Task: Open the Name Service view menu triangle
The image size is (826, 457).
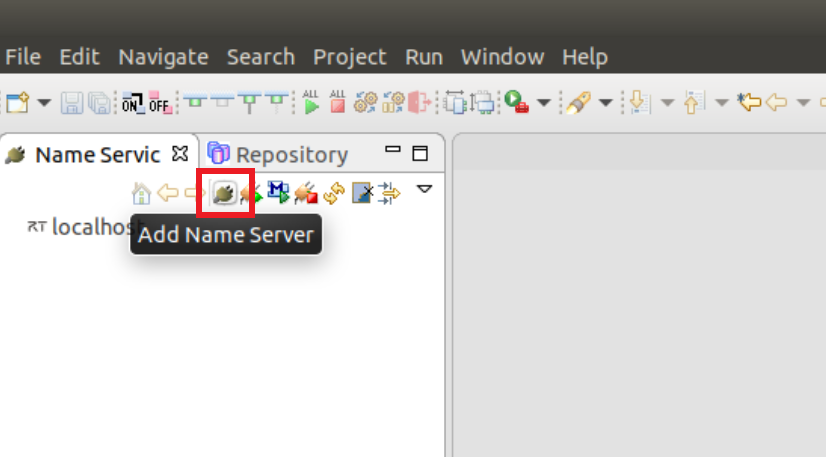Action: point(424,189)
